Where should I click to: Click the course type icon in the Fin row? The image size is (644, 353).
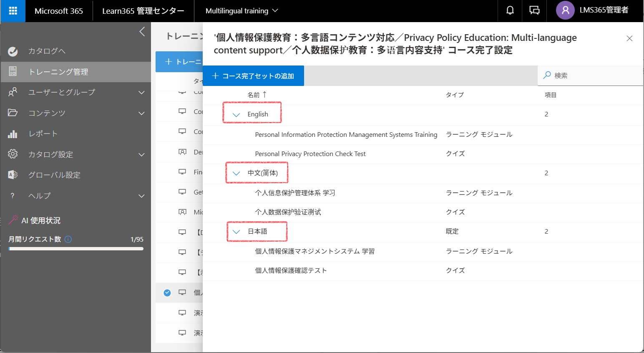click(182, 171)
